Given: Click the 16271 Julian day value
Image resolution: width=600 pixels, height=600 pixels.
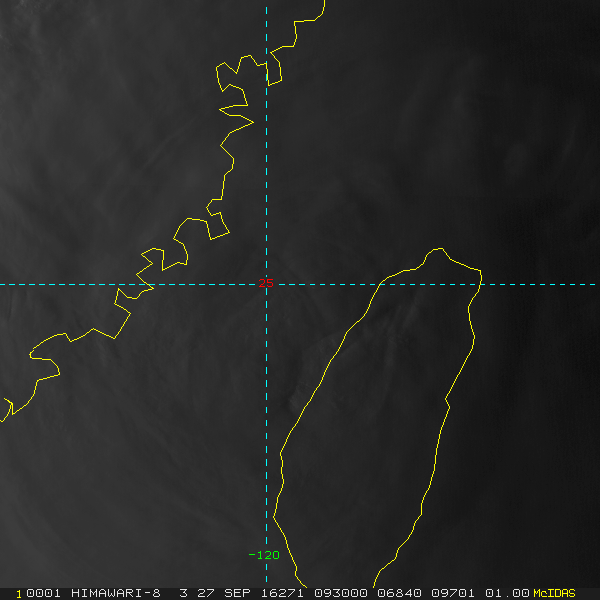Looking at the screenshot, I should pos(282,593).
